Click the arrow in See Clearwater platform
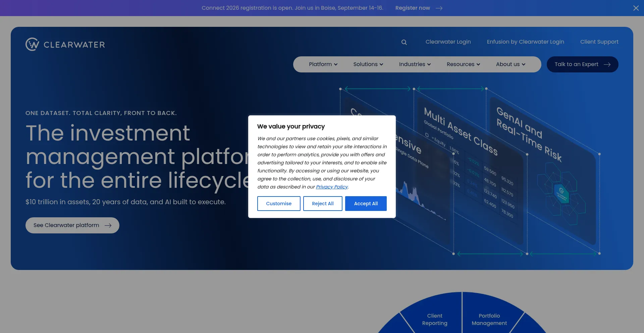Screen dimensions: 644x333 coord(108,225)
